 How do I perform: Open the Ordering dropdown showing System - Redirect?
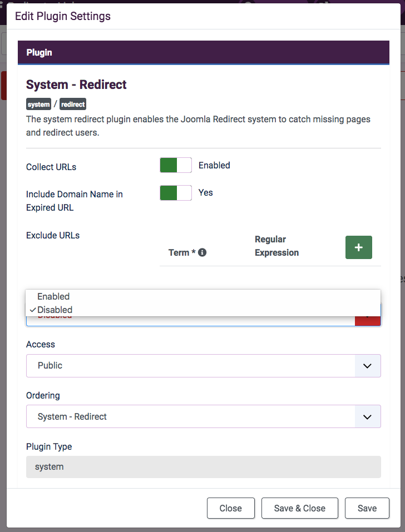pyautogui.click(x=204, y=416)
